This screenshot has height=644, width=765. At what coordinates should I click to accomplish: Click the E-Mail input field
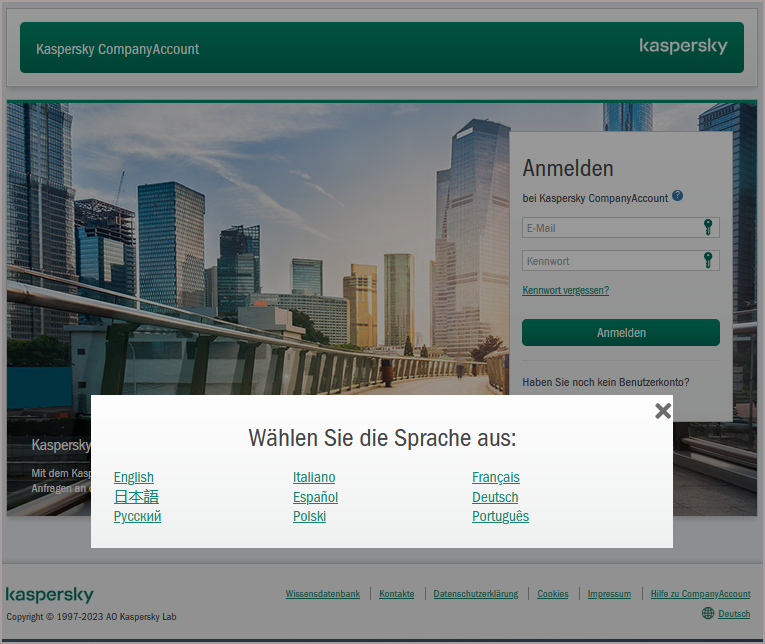621,228
